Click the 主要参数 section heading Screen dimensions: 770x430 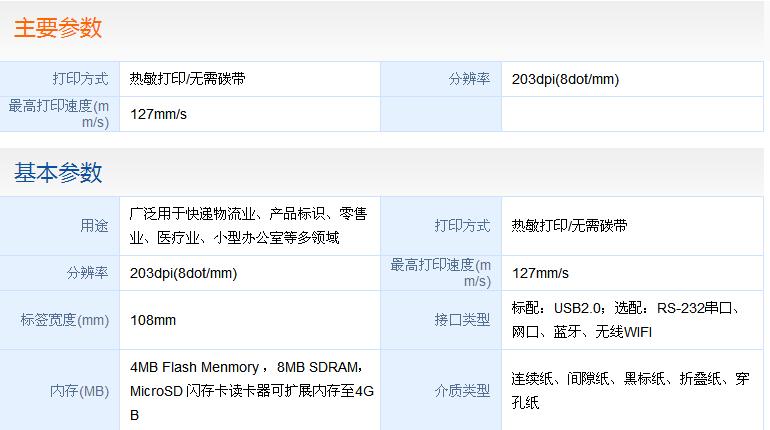pyautogui.click(x=58, y=28)
